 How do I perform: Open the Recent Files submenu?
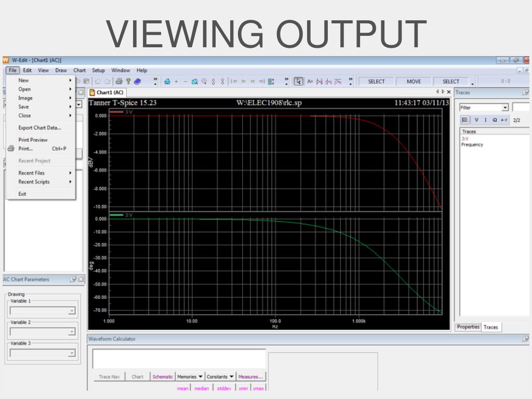[x=41, y=172]
